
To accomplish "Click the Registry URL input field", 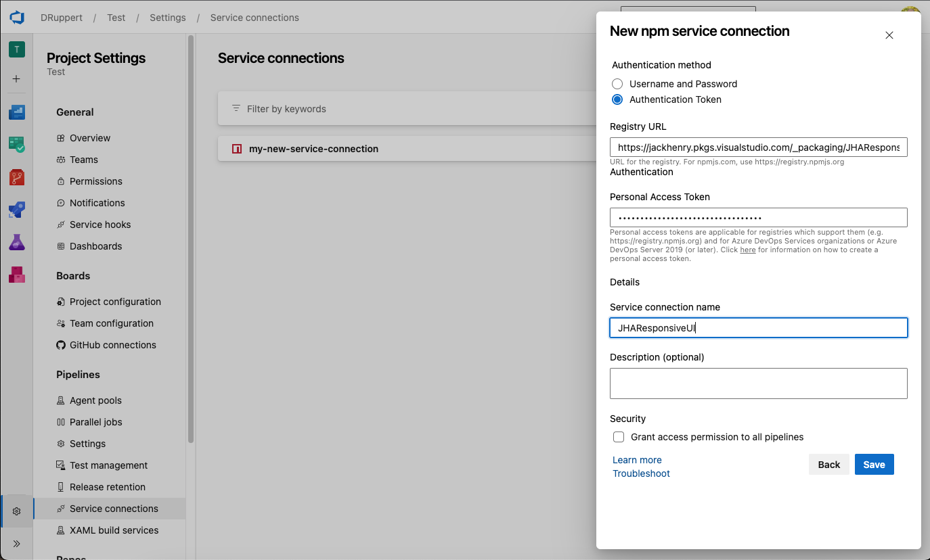I will [x=758, y=147].
